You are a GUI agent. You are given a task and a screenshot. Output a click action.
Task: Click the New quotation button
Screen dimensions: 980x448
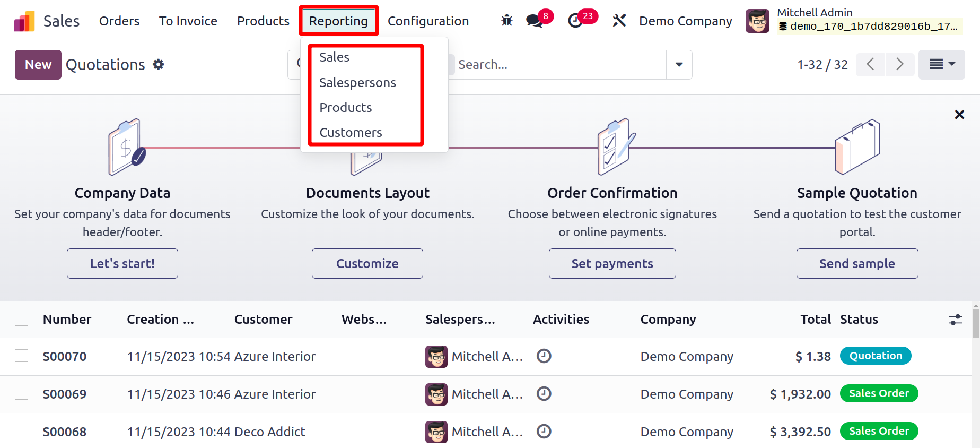(x=38, y=65)
